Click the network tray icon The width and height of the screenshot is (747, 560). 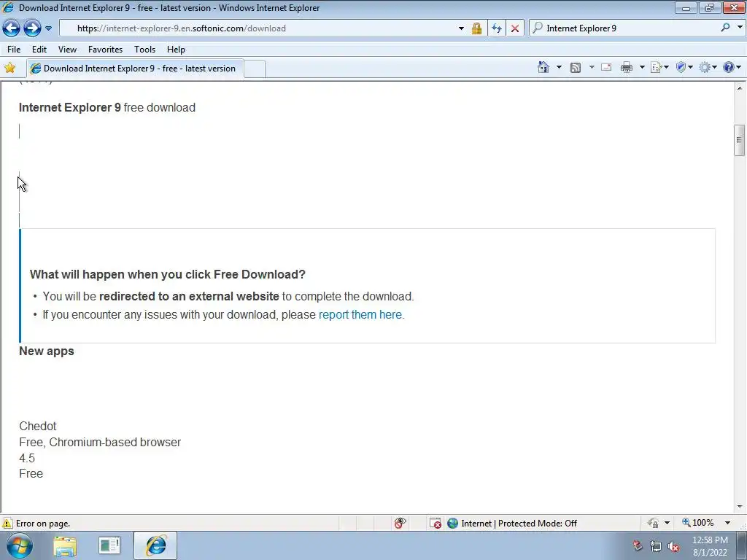[656, 547]
